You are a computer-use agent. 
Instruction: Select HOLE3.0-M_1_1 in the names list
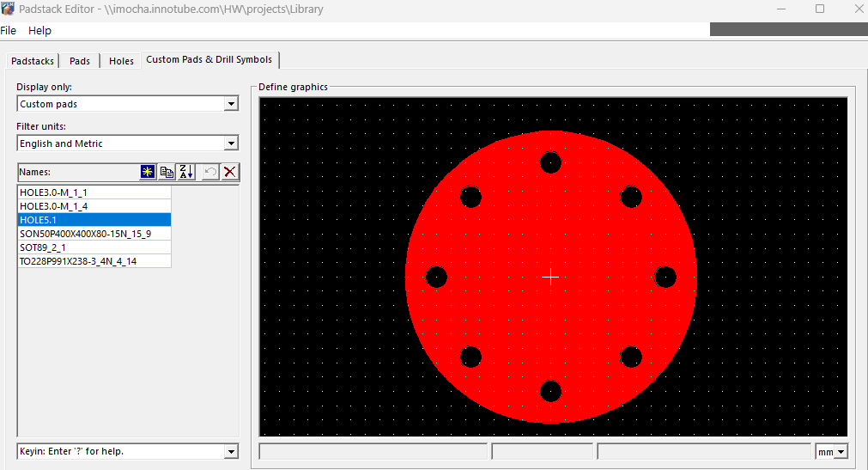(x=53, y=192)
